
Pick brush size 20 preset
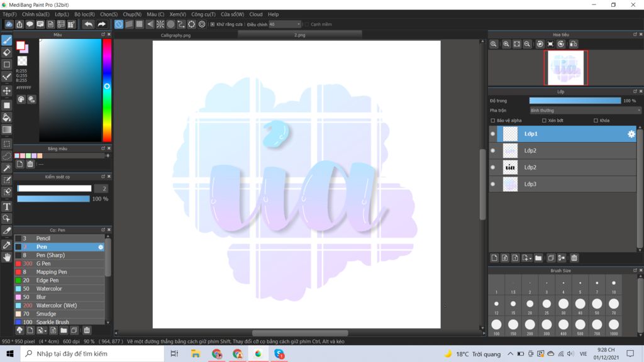[x=530, y=306]
